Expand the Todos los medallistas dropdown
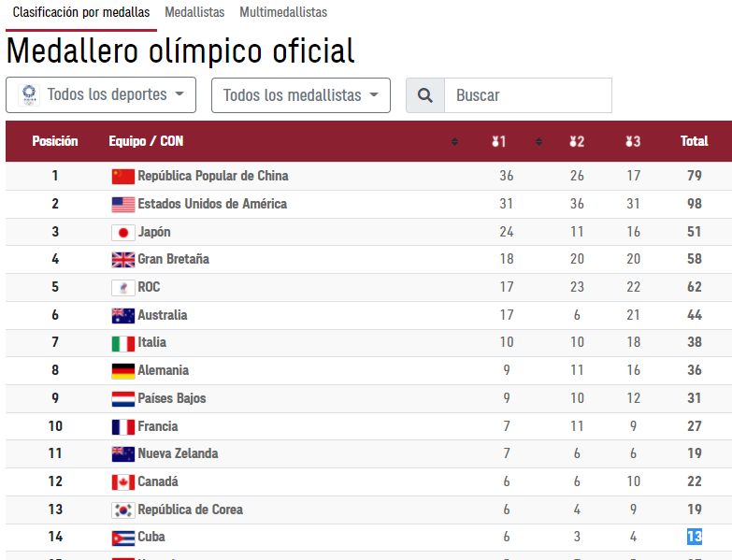 point(300,95)
